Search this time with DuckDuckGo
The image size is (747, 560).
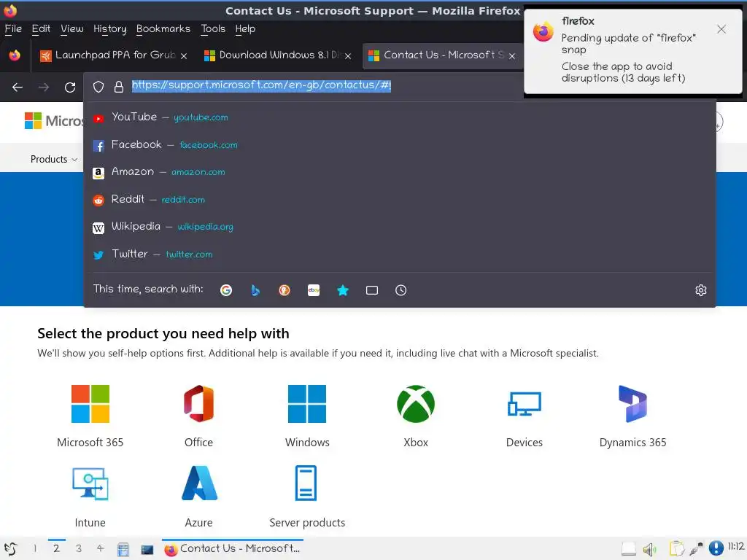coord(285,290)
